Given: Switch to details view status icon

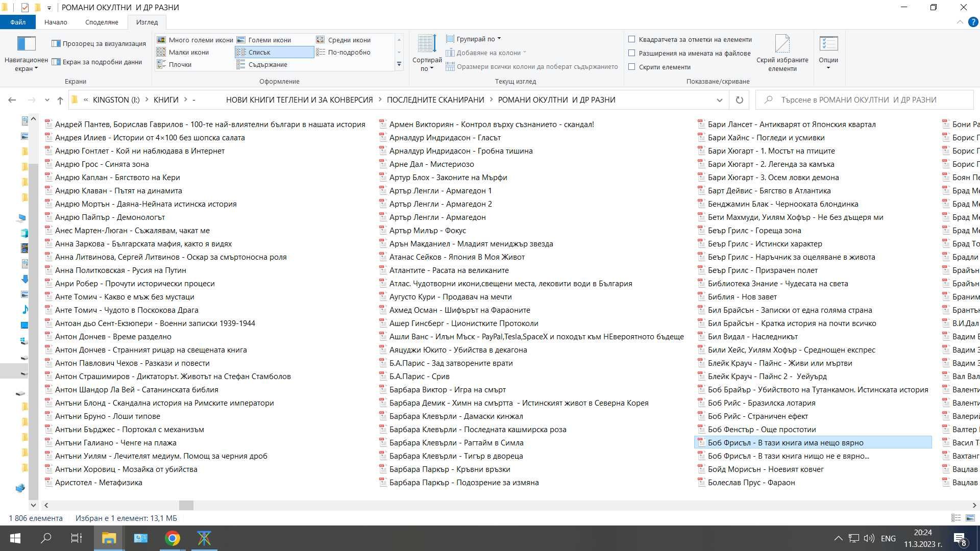Looking at the screenshot, I should 956,518.
